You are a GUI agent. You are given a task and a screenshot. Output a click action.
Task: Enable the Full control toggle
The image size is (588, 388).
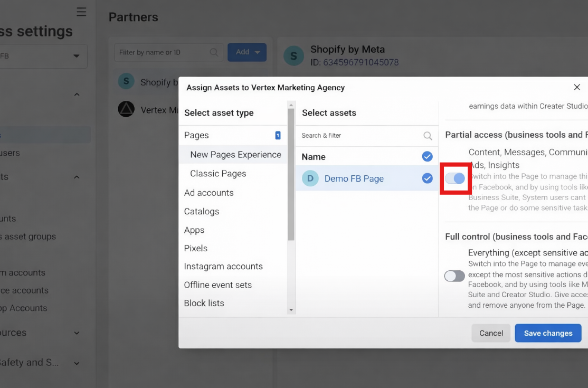coord(454,276)
